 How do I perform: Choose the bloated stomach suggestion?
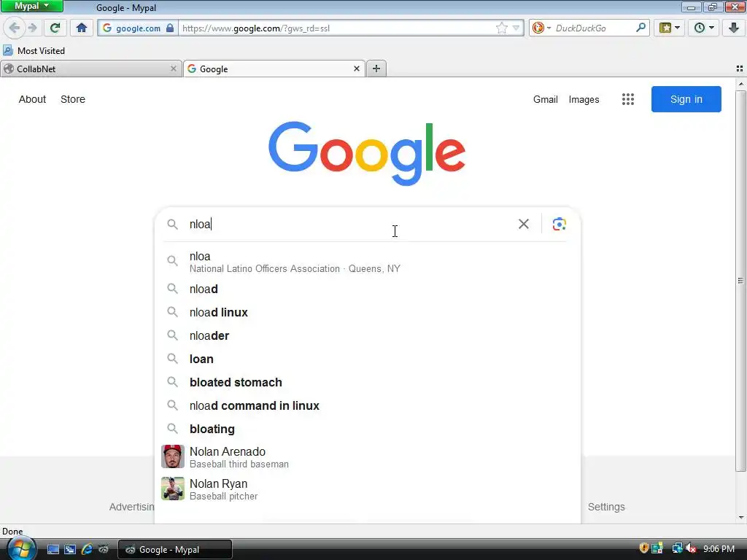tap(367, 382)
